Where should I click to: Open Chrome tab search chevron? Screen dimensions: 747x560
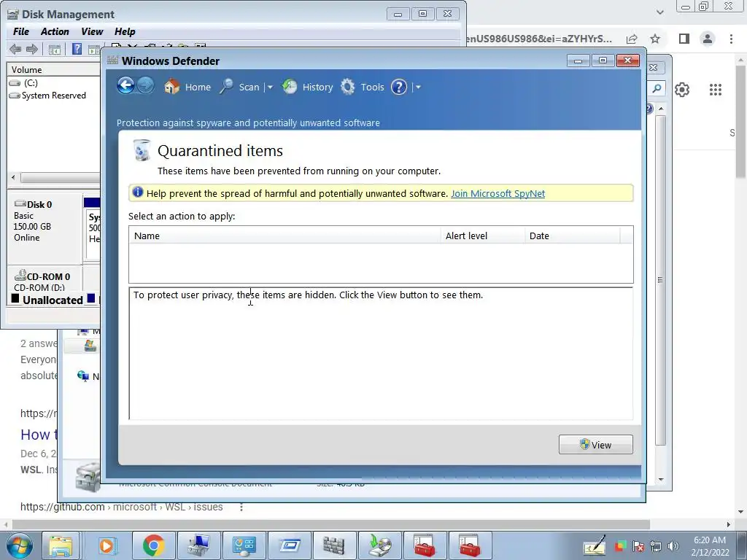pyautogui.click(x=659, y=12)
